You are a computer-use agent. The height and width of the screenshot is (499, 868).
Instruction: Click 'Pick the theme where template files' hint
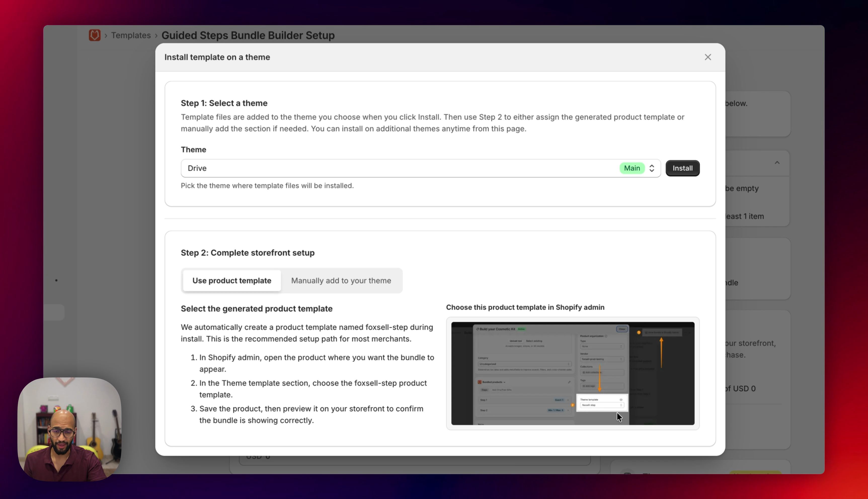tap(267, 186)
